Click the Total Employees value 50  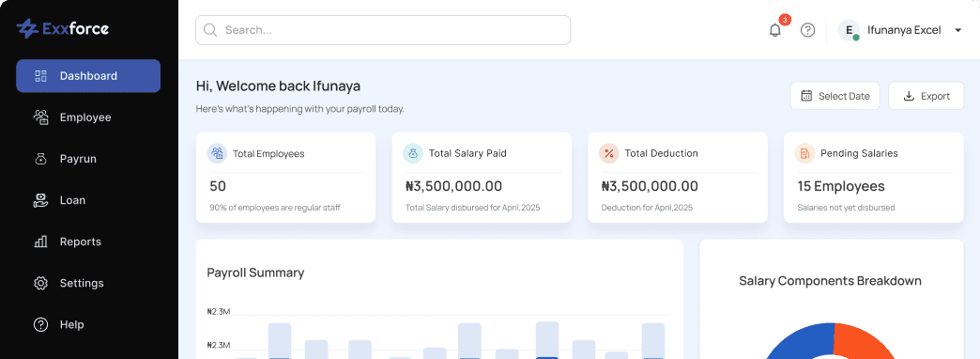click(x=218, y=186)
